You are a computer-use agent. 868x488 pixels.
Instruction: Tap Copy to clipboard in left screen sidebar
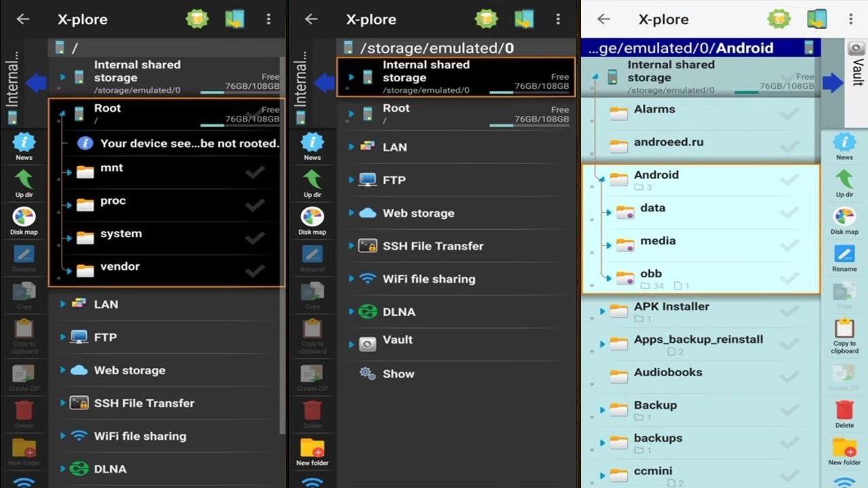(24, 335)
